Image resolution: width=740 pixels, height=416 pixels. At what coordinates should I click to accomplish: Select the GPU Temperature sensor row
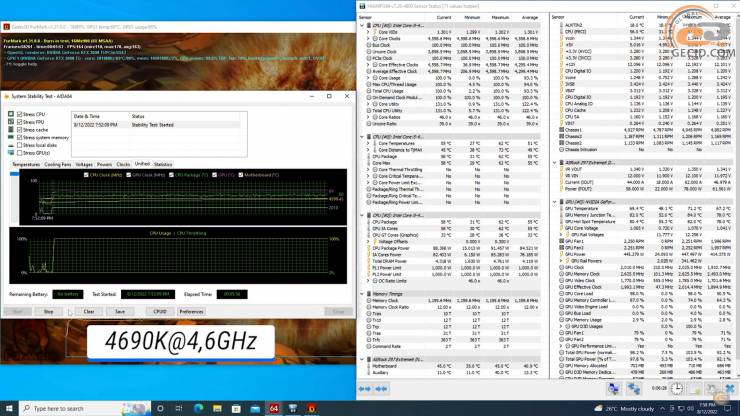coord(644,208)
